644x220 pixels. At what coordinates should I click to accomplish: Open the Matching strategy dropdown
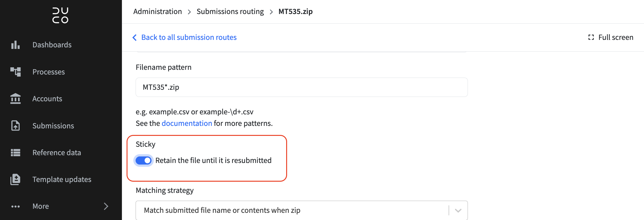pos(301,210)
